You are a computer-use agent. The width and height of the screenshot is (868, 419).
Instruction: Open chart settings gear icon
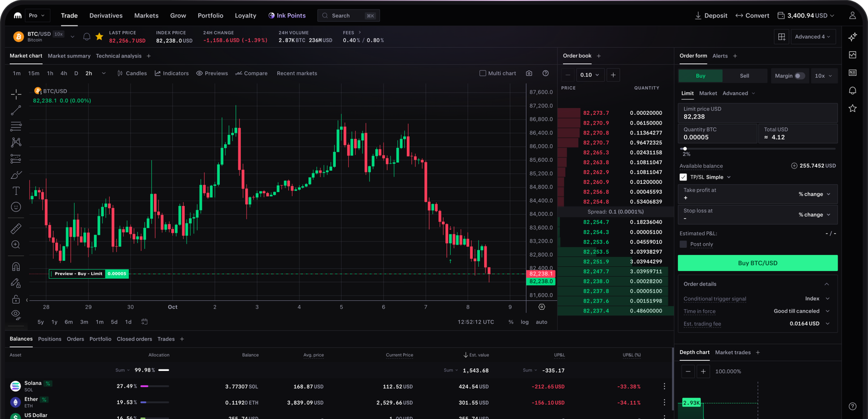[x=542, y=307]
